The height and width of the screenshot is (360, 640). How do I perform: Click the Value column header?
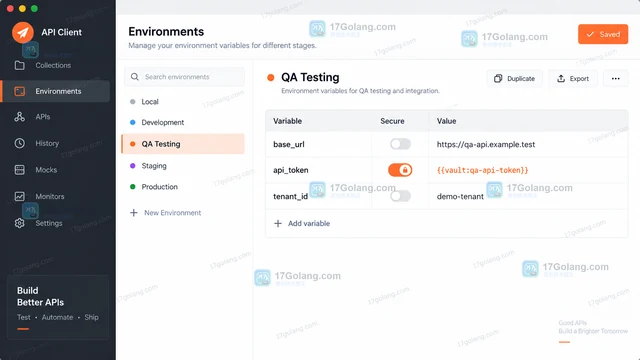[446, 121]
